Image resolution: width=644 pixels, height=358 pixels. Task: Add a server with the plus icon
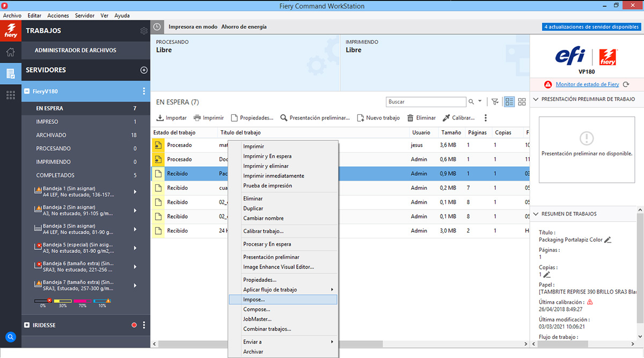click(143, 70)
